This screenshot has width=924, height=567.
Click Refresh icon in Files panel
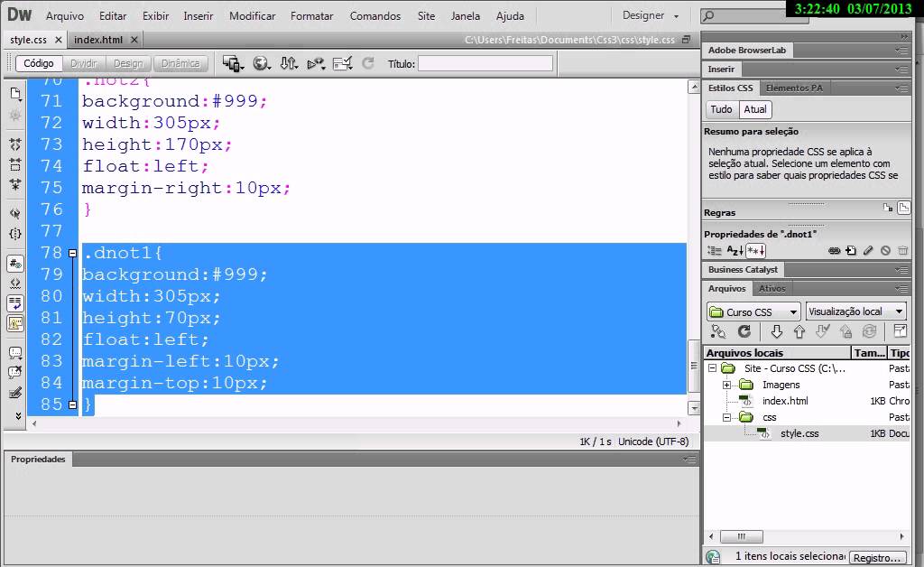pos(744,331)
